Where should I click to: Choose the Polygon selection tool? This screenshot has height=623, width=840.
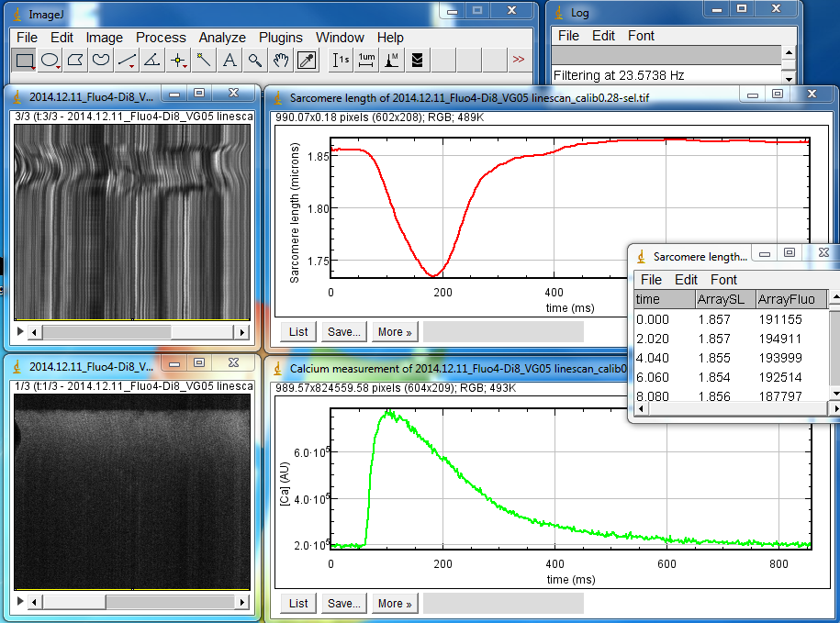[x=76, y=61]
